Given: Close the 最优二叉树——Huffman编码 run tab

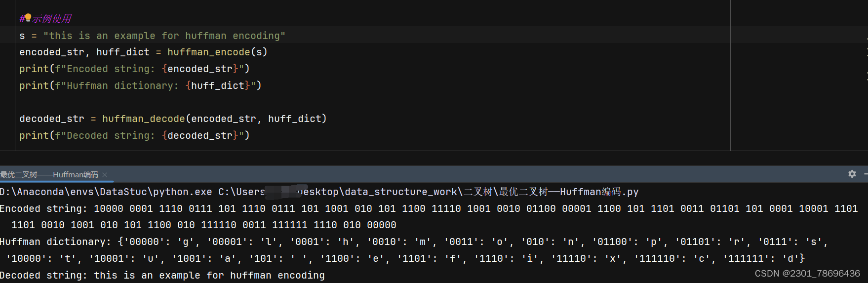Looking at the screenshot, I should 105,175.
